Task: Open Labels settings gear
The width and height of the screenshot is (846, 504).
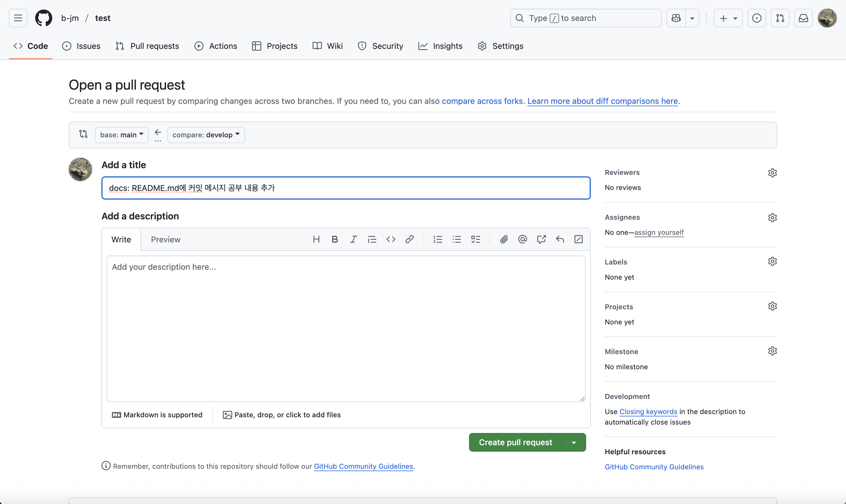Action: [x=772, y=262]
